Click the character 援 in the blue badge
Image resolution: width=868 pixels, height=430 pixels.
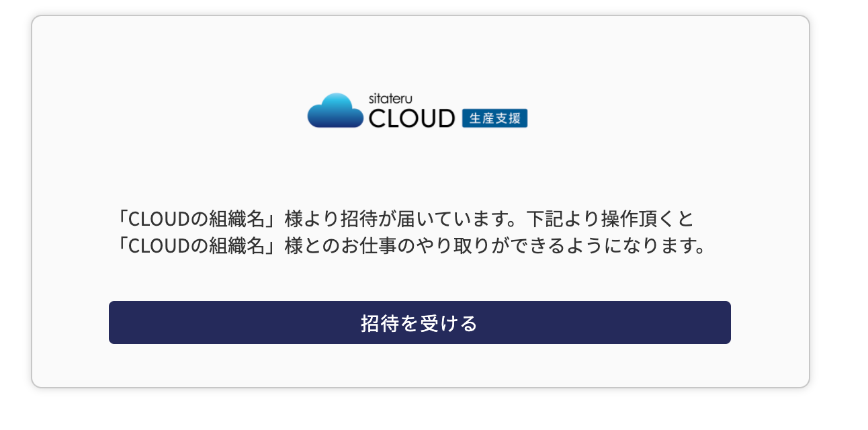pyautogui.click(x=515, y=119)
